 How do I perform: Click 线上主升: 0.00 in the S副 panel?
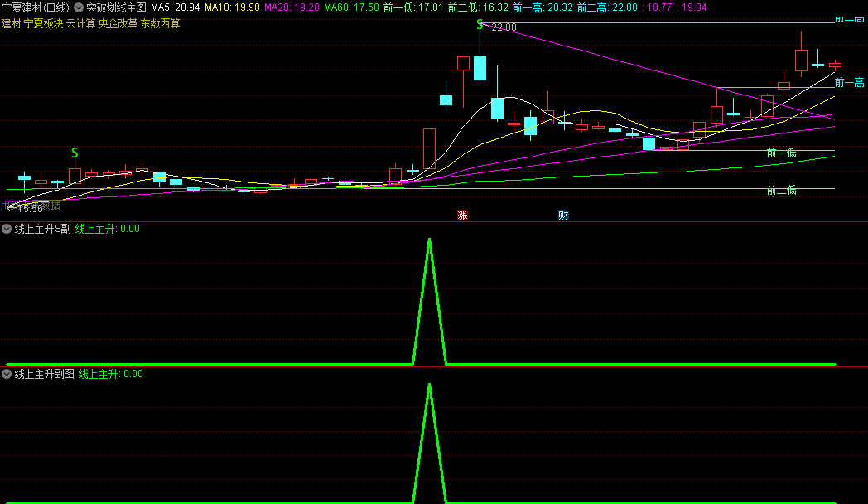coord(108,229)
